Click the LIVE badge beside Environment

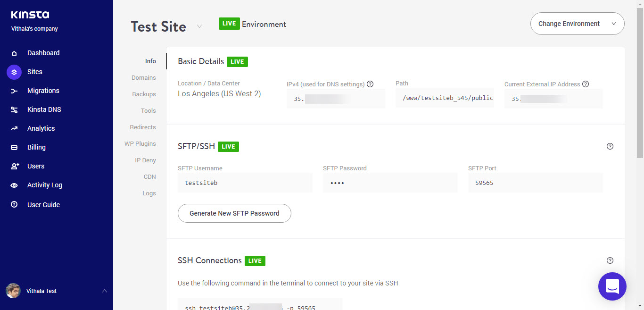pos(229,24)
